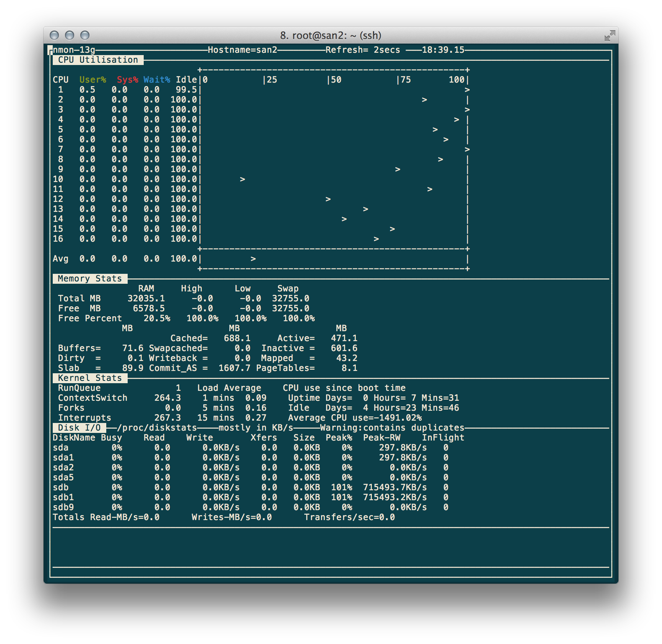Image resolution: width=662 pixels, height=644 pixels.
Task: Click the minimize window button
Action: (x=70, y=35)
